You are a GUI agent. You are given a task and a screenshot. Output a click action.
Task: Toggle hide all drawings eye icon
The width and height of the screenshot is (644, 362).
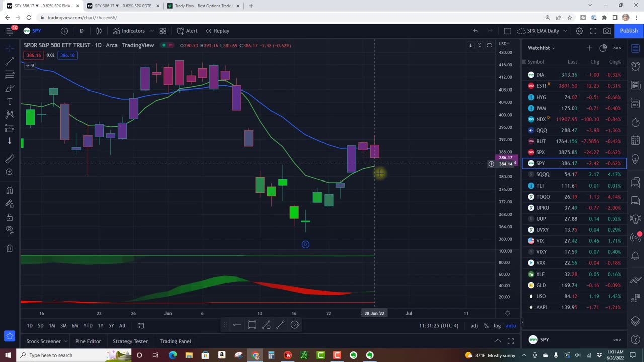tap(10, 230)
